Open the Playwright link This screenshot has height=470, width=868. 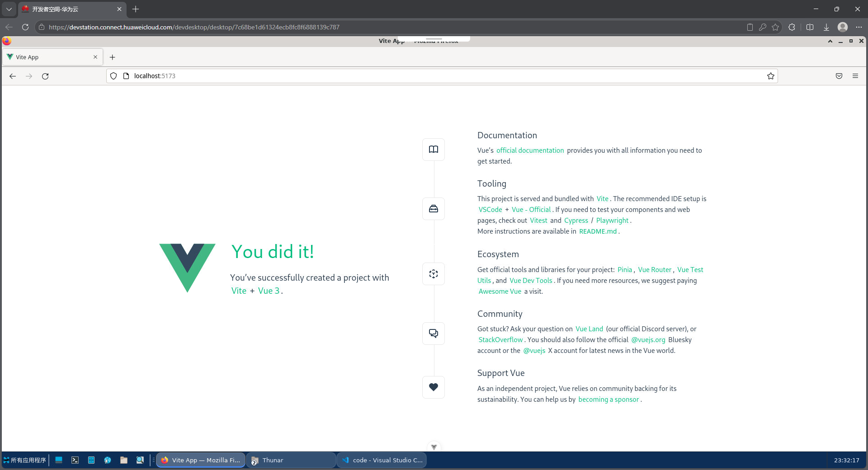point(612,221)
